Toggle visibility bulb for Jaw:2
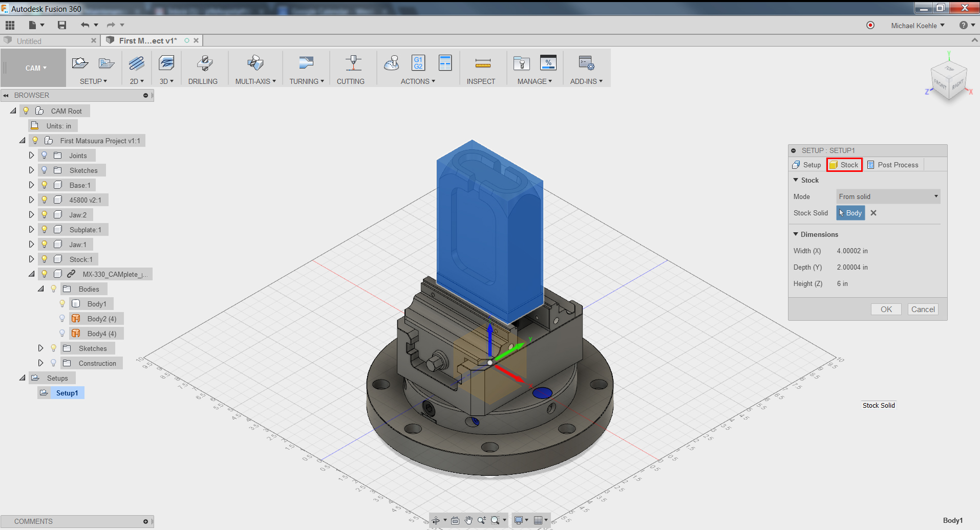The width and height of the screenshot is (980, 530). pos(45,214)
